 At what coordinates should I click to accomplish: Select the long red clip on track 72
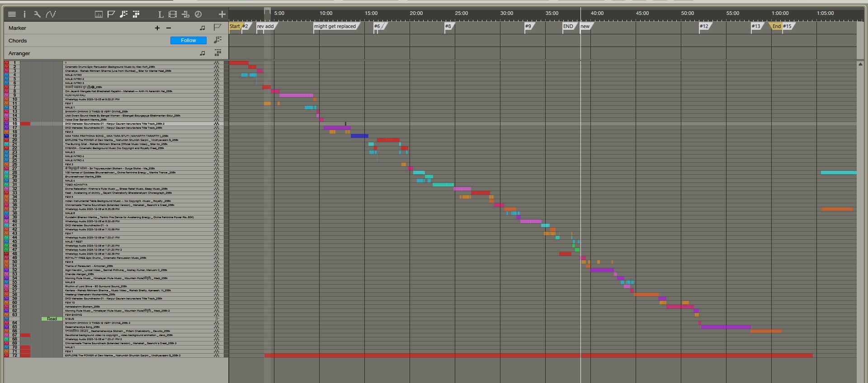(x=538, y=355)
